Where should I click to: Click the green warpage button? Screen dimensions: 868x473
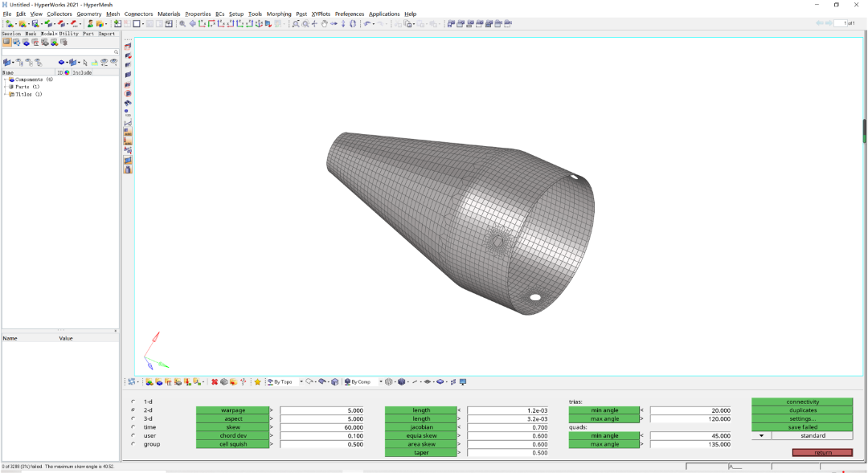pos(232,410)
